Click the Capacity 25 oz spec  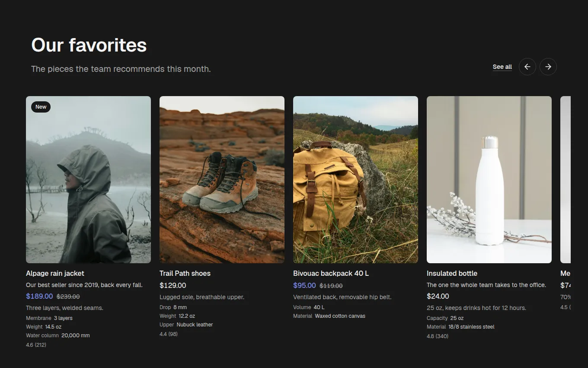[445, 318]
